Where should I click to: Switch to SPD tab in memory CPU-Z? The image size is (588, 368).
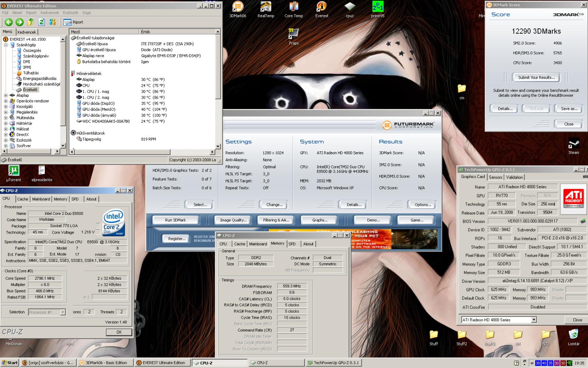point(292,244)
